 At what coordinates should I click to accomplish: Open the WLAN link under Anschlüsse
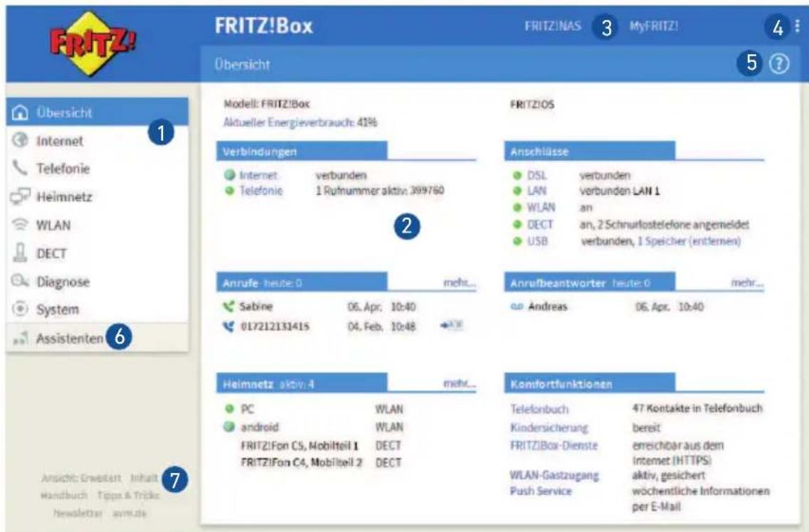pyautogui.click(x=541, y=207)
